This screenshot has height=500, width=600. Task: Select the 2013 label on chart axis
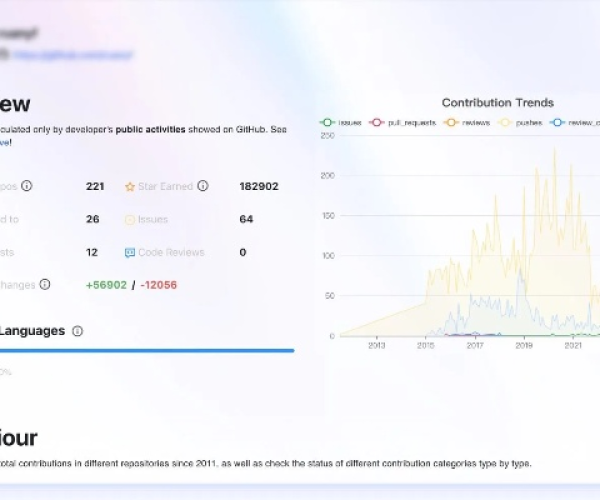coord(377,345)
